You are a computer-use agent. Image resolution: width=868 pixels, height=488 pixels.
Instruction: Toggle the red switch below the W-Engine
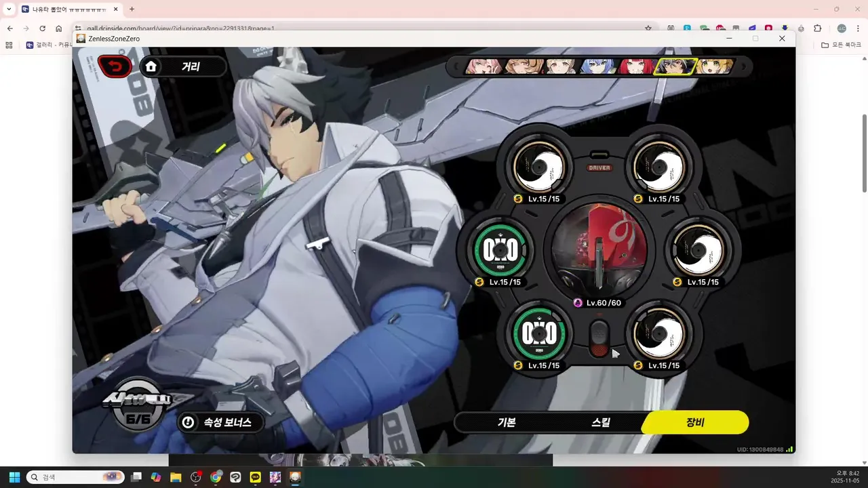coord(599,338)
